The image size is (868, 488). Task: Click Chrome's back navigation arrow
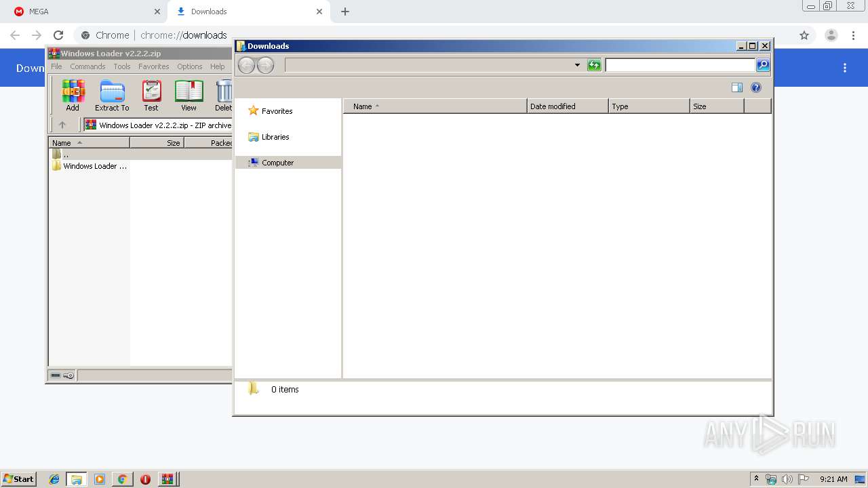pyautogui.click(x=15, y=35)
